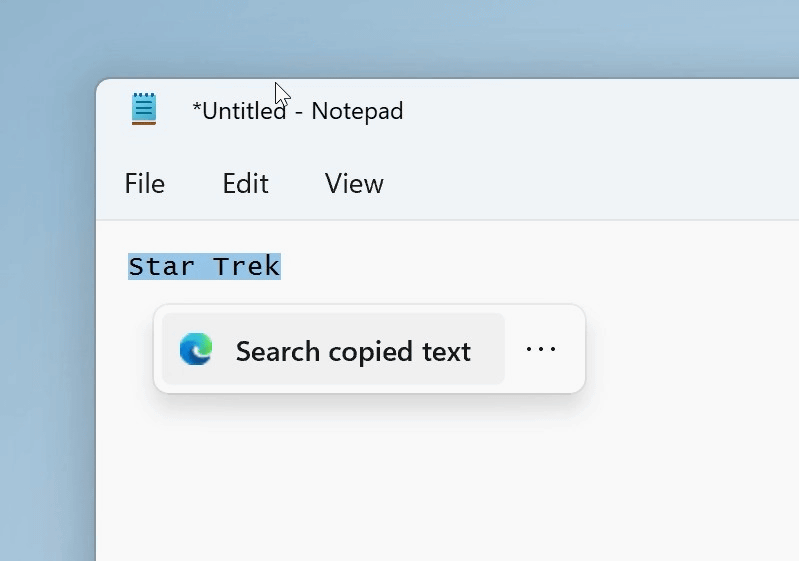The image size is (799, 561).
Task: Click blank editor space right of search popup
Action: [x=690, y=350]
